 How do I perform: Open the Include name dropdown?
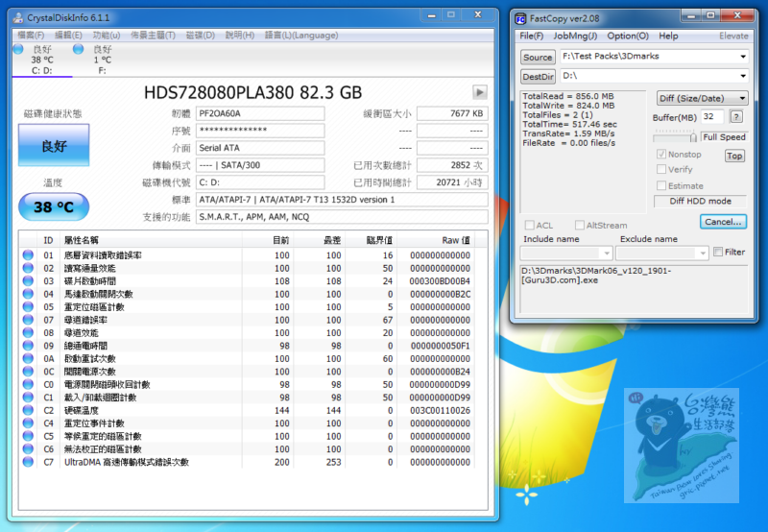click(x=607, y=254)
